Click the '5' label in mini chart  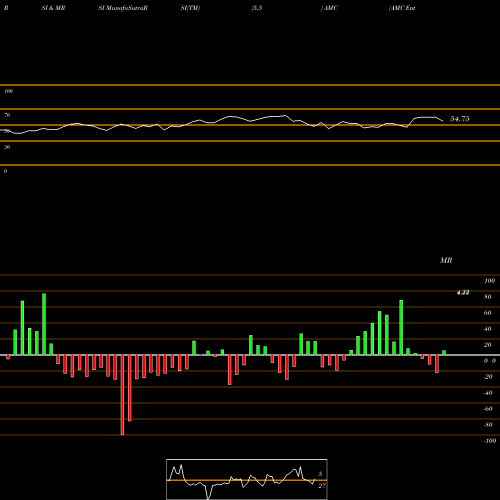(x=320, y=474)
